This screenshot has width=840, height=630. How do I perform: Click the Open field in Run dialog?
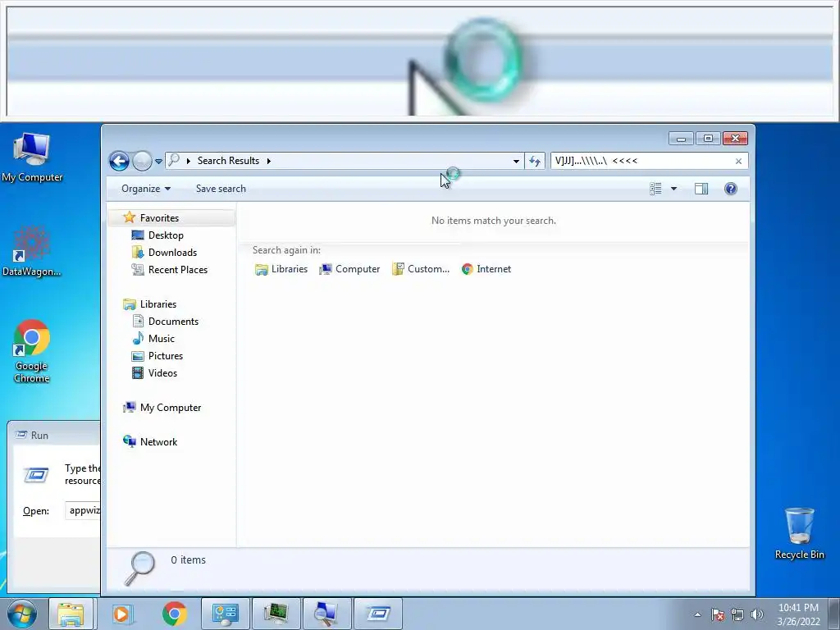tap(83, 510)
